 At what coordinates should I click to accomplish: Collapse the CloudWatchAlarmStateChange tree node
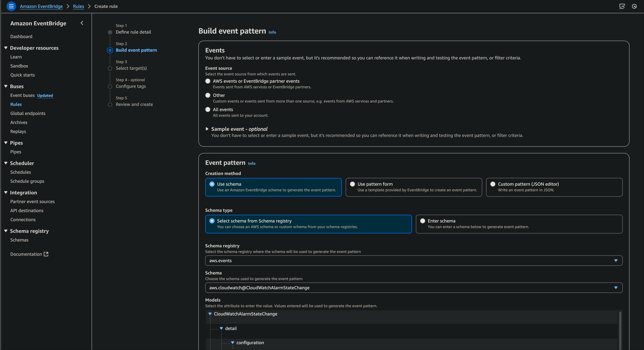pos(210,314)
